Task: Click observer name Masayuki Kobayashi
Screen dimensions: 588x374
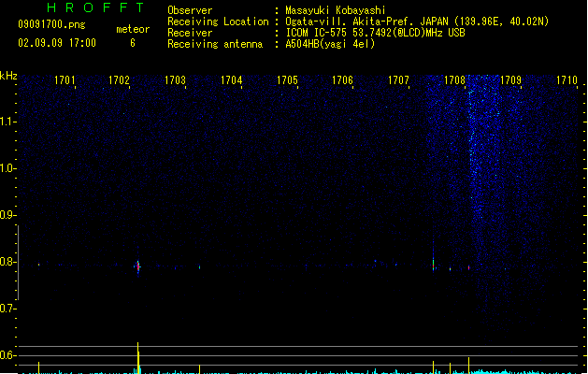Action: point(336,10)
